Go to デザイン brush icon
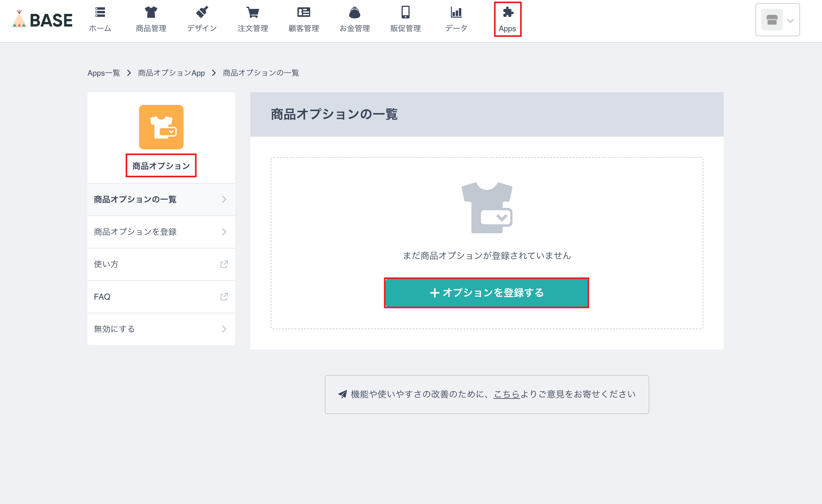 (202, 12)
